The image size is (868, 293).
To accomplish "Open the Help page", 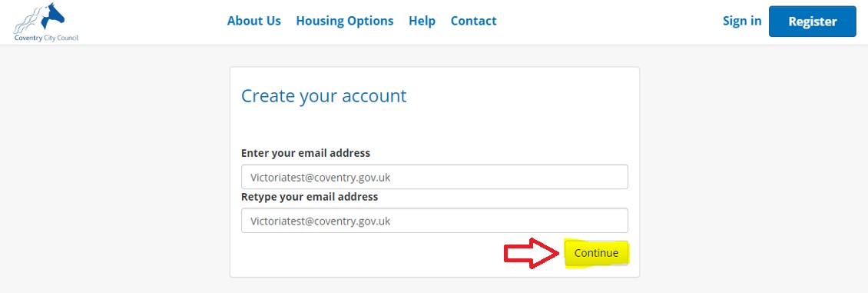I will pos(422,21).
